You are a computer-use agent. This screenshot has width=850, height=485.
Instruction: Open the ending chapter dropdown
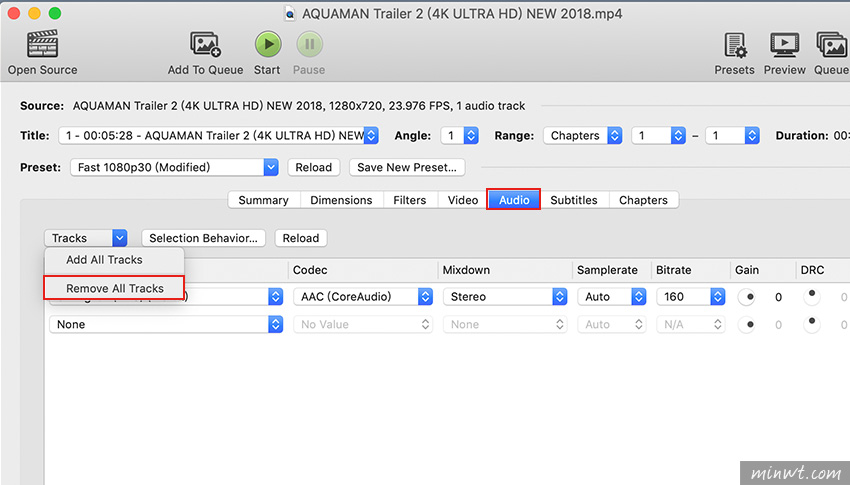(x=732, y=135)
